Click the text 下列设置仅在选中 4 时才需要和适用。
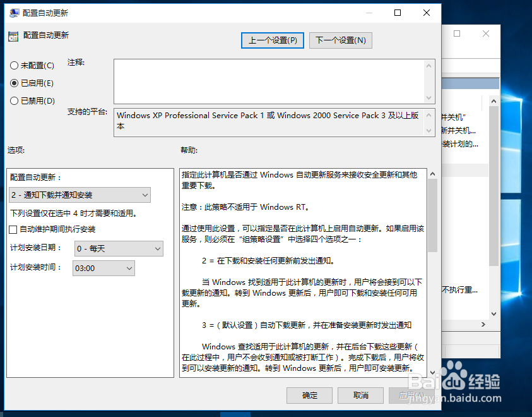Image resolution: width=532 pixels, height=417 pixels. point(74,214)
